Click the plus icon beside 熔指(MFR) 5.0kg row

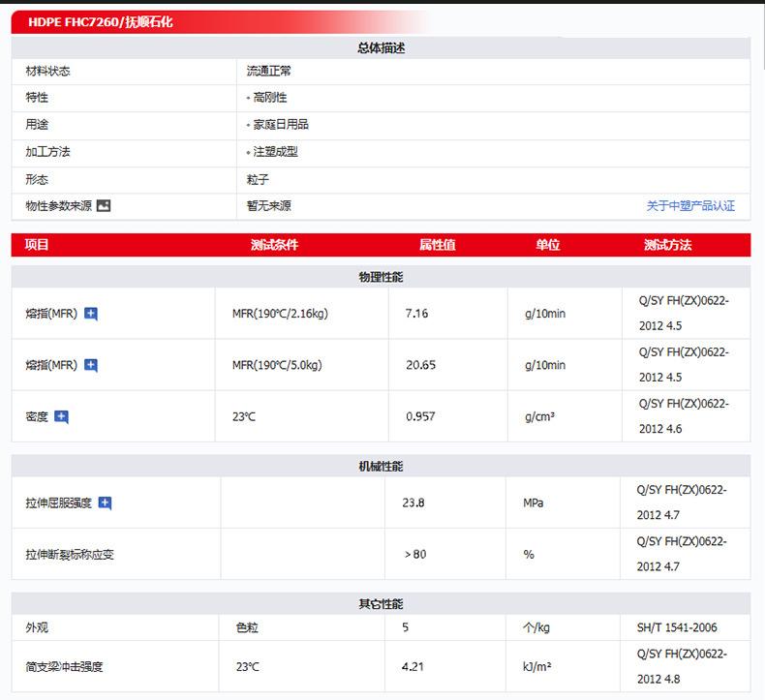(x=91, y=365)
